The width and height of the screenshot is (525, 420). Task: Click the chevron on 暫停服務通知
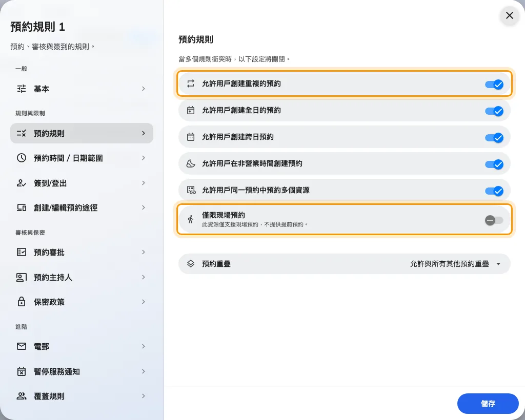[x=144, y=371]
